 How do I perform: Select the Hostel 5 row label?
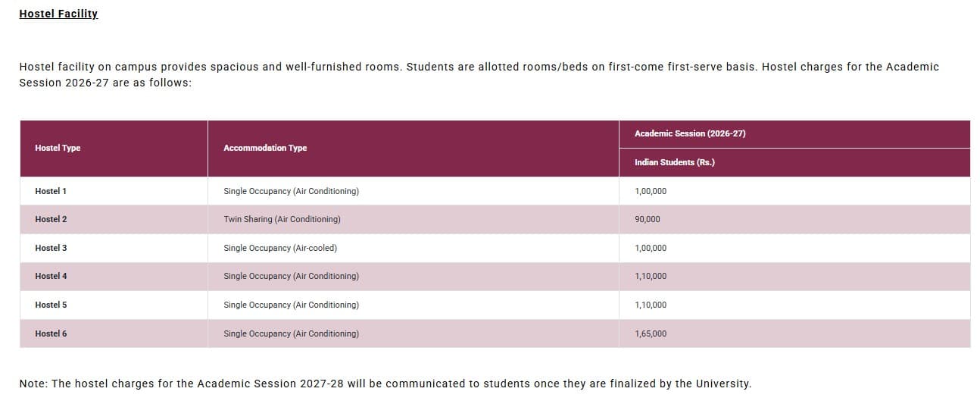click(51, 305)
